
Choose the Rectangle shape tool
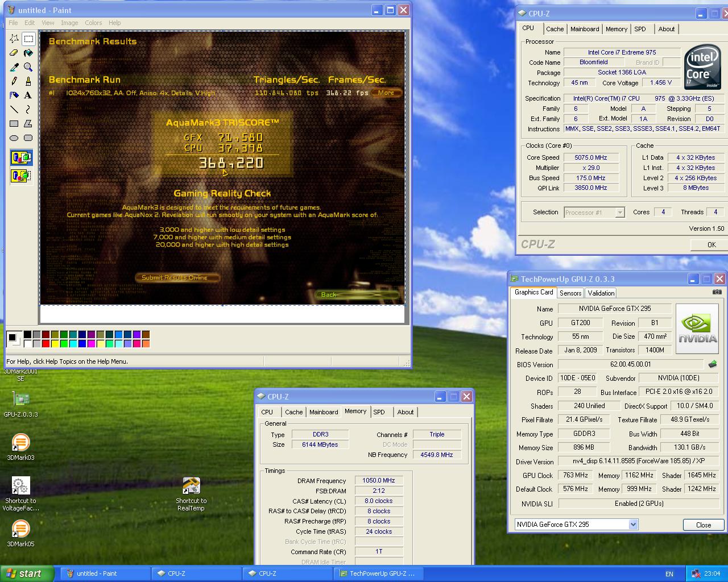pyautogui.click(x=14, y=124)
